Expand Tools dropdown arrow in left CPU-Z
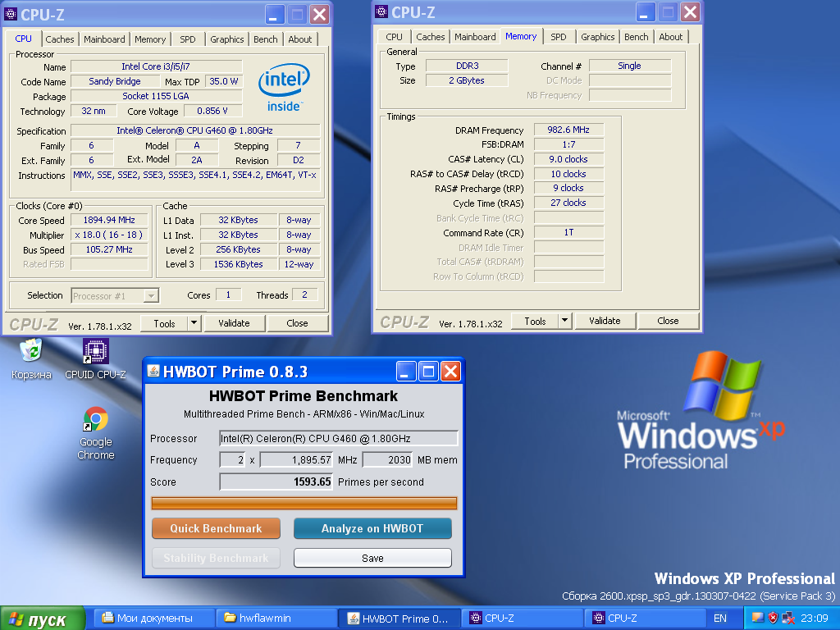The width and height of the screenshot is (840, 630). [194, 323]
